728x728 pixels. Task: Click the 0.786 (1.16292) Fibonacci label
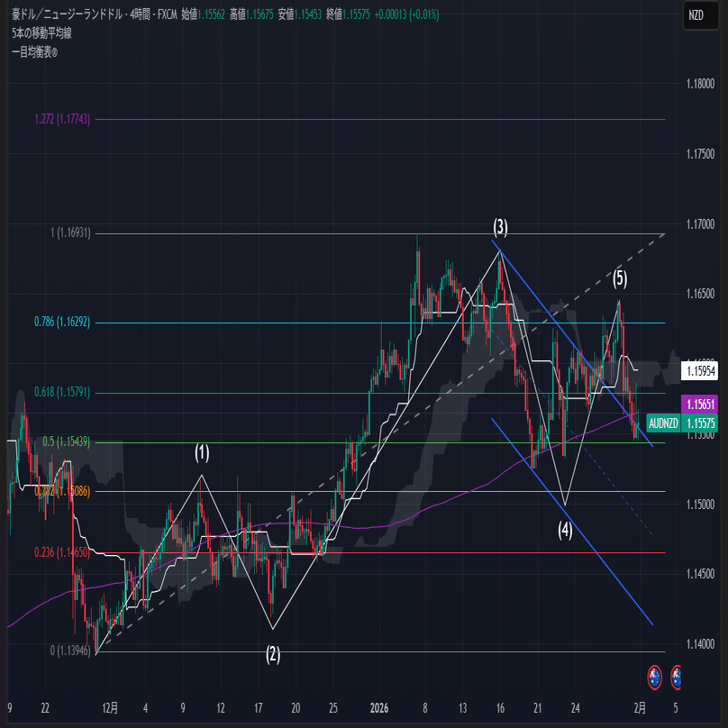pyautogui.click(x=62, y=322)
